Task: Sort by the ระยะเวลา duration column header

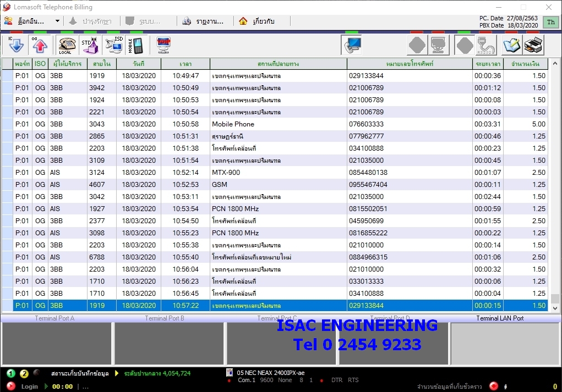Action: (488, 64)
